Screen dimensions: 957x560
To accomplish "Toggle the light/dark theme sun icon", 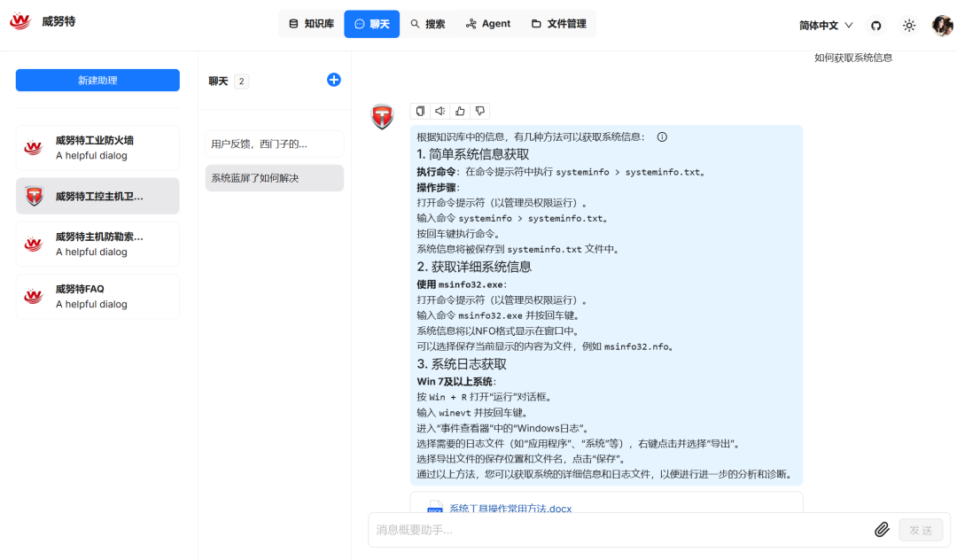I will pos(909,26).
